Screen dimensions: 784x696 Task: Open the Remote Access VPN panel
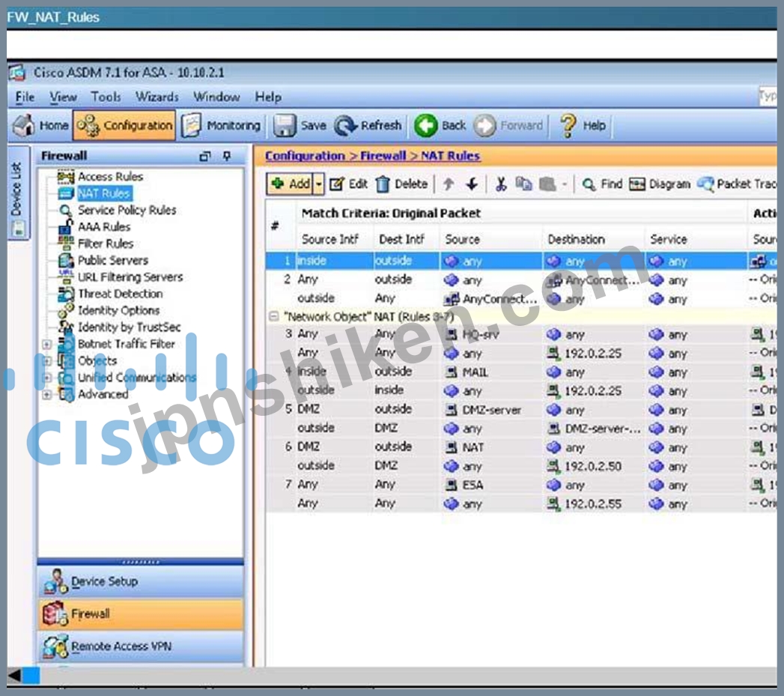[141, 647]
